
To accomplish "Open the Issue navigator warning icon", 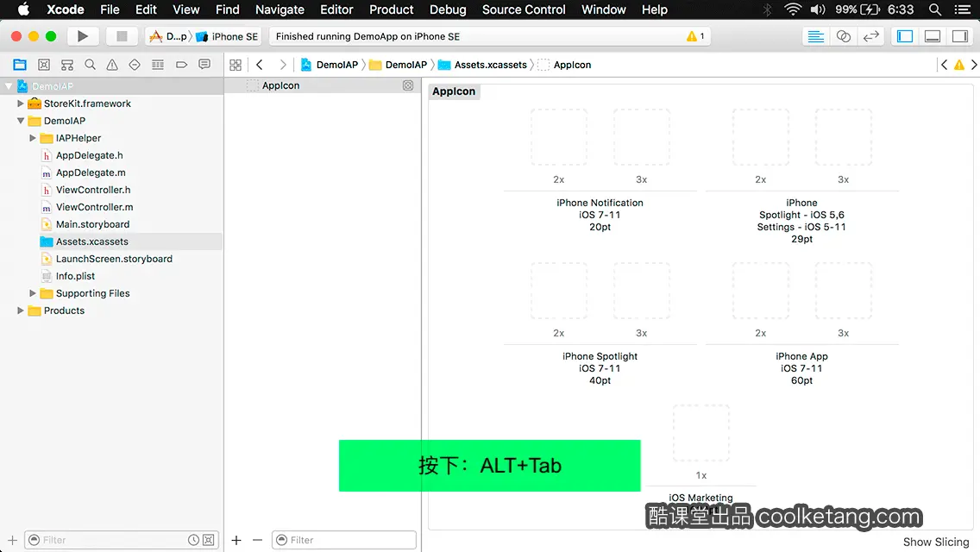I will [112, 65].
